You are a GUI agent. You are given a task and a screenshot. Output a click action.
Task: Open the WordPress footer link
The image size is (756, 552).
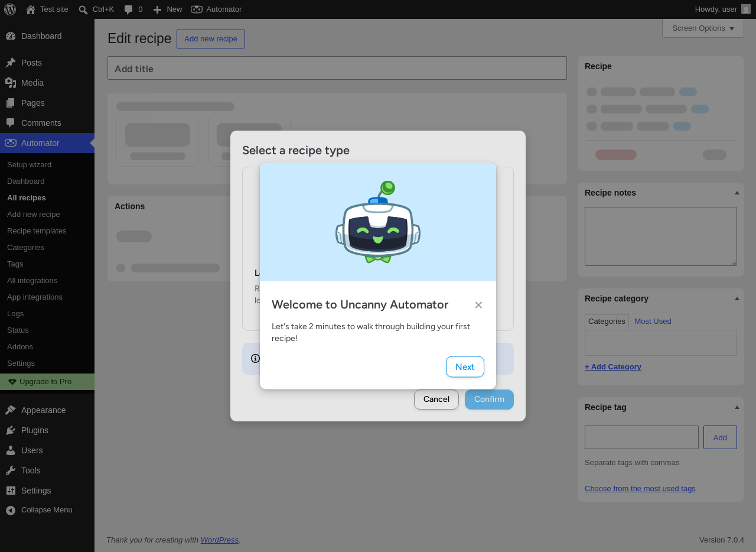(220, 540)
